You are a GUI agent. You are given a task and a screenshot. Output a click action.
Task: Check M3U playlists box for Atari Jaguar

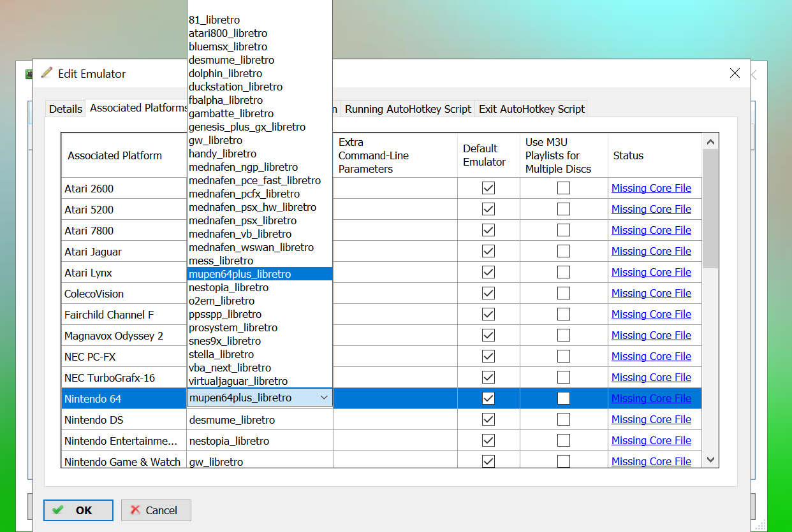point(564,251)
